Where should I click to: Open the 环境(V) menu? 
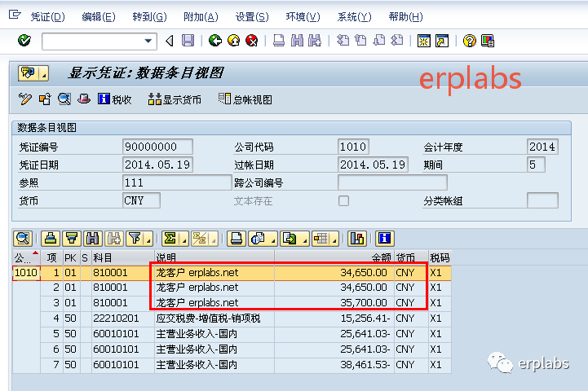[x=303, y=17]
